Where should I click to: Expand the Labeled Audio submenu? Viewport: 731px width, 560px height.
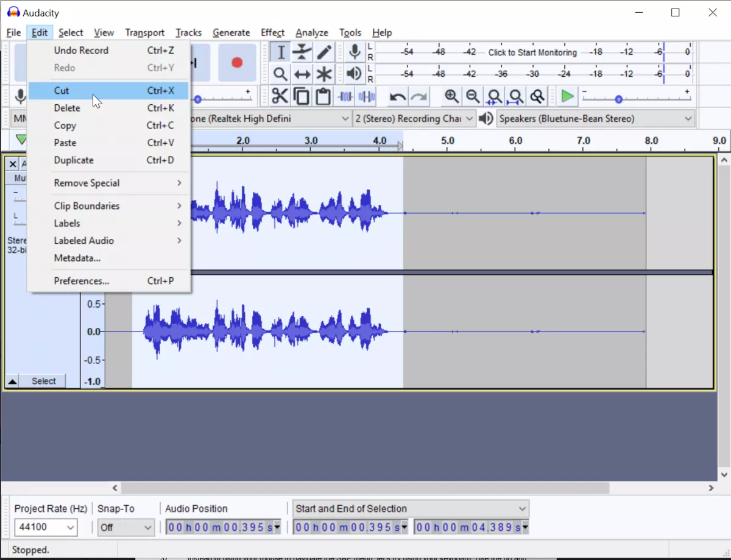109,241
